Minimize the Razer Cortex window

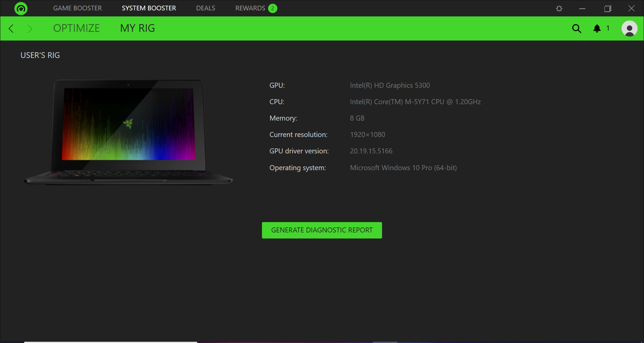point(582,8)
